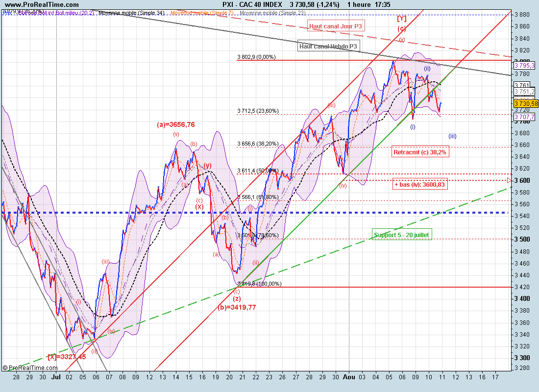Click the 'Haut canal Jour P3' label box
539x392 pixels.
[336, 26]
